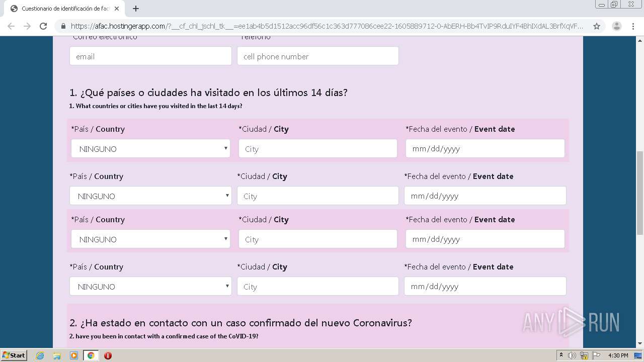Click the address bar URL
The image size is (644, 362).
(x=327, y=26)
